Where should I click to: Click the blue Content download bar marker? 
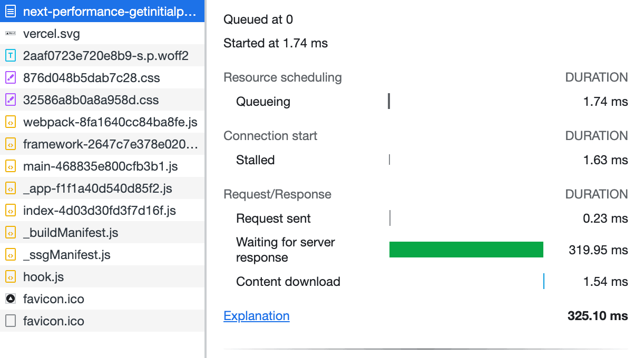[543, 281]
